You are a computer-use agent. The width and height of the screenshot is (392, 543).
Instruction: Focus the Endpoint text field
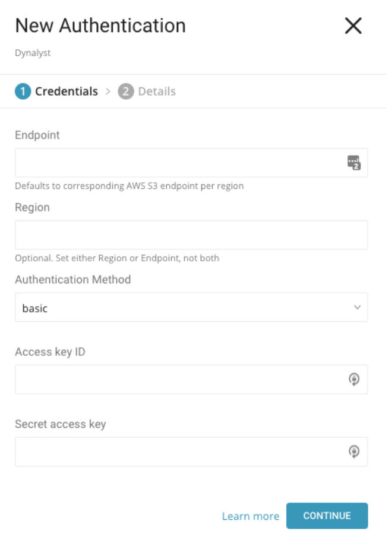[178, 163]
